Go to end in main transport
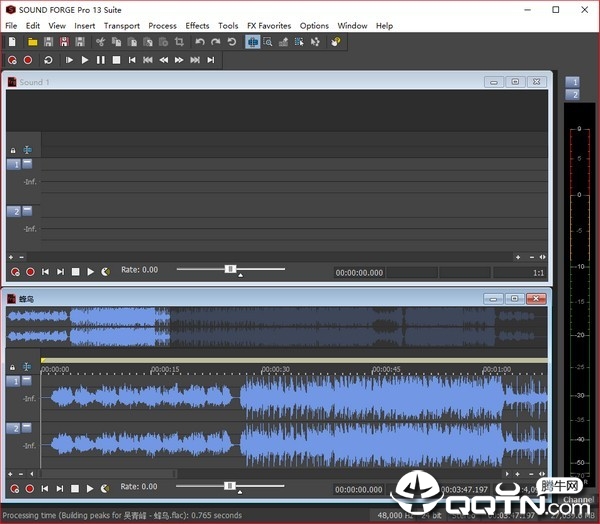 click(210, 60)
